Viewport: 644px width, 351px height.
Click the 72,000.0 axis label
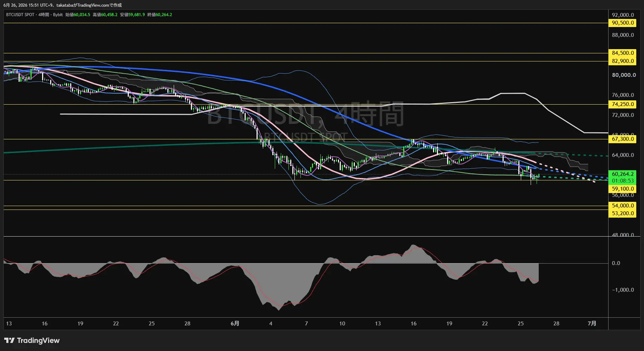623,115
